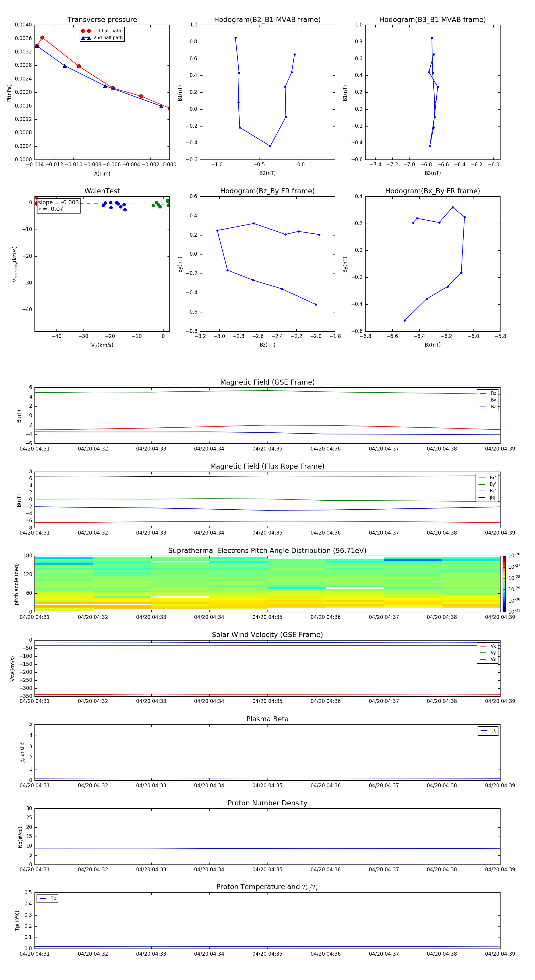Select the '2nd half path' legend entry

102,38
